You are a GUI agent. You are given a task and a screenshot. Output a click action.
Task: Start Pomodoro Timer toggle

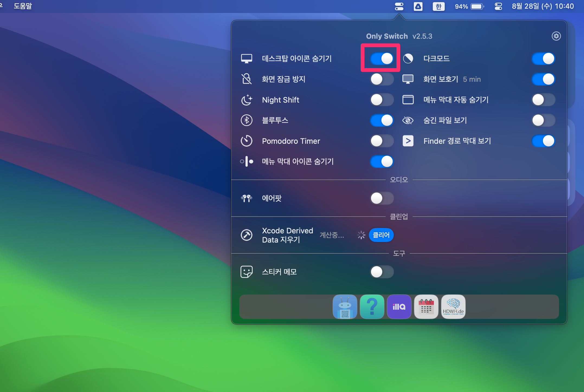pos(382,141)
